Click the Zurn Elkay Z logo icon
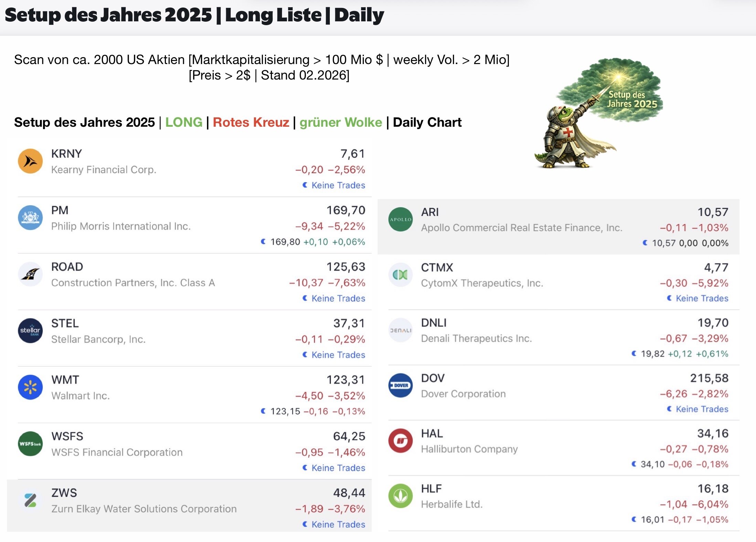The image size is (756, 542). click(x=30, y=500)
